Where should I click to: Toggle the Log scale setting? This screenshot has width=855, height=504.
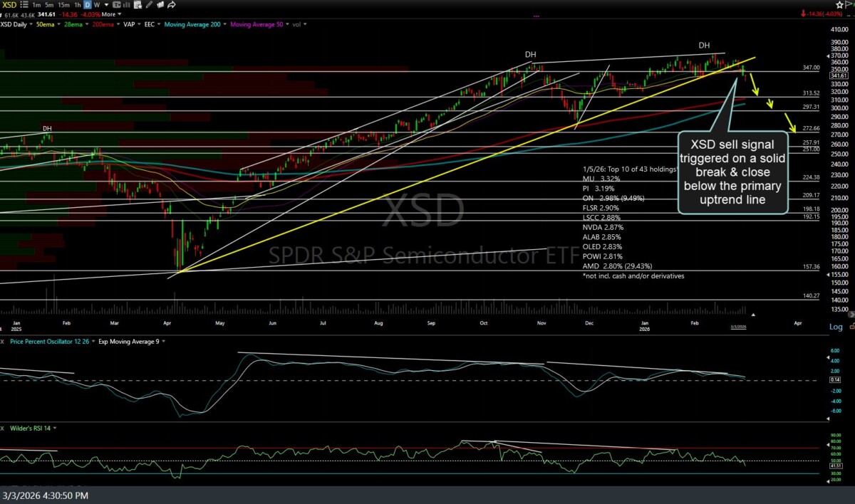836,327
